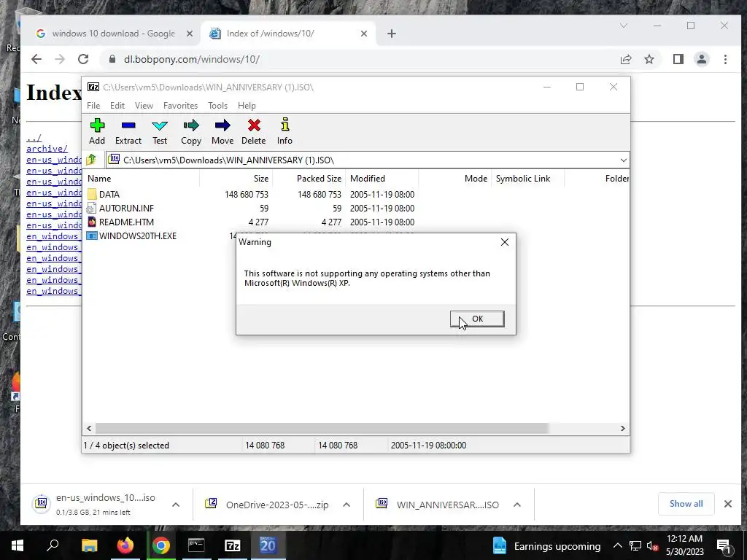
Task: Open the Help menu in 7-Zip
Action: tap(247, 106)
